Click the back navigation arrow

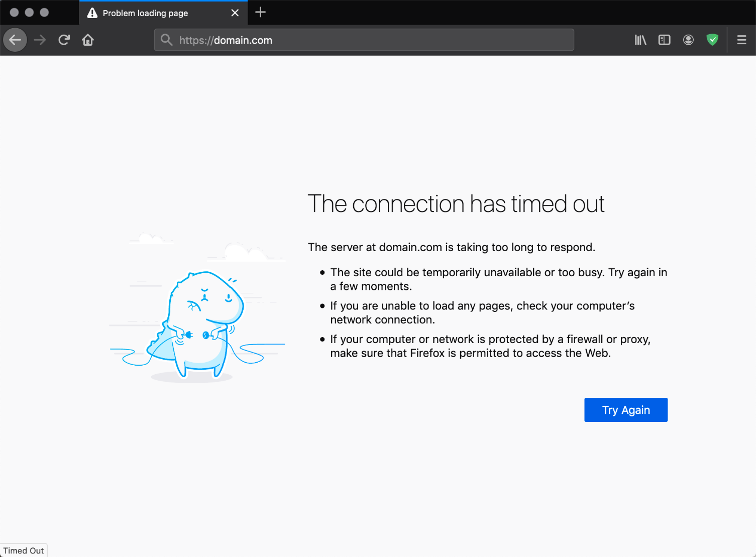point(15,40)
